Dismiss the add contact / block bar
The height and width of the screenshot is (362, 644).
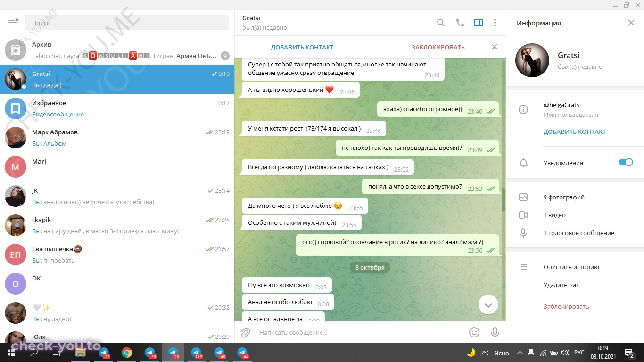(495, 47)
